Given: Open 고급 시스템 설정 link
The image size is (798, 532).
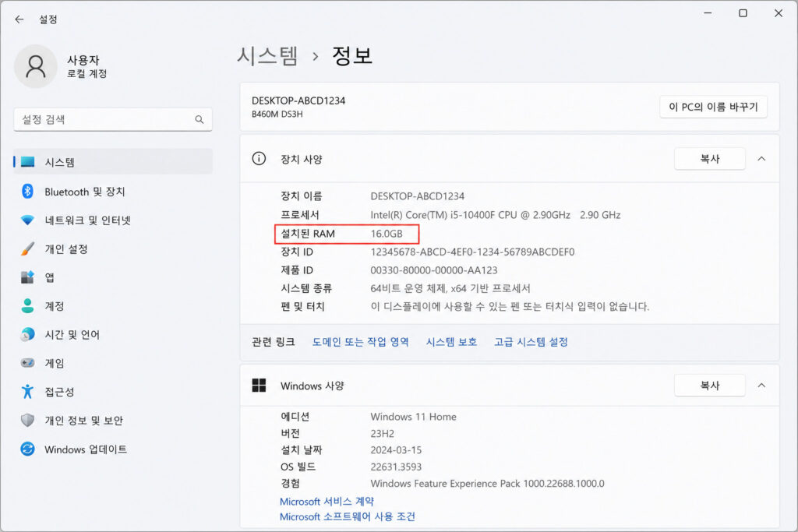Looking at the screenshot, I should point(531,342).
